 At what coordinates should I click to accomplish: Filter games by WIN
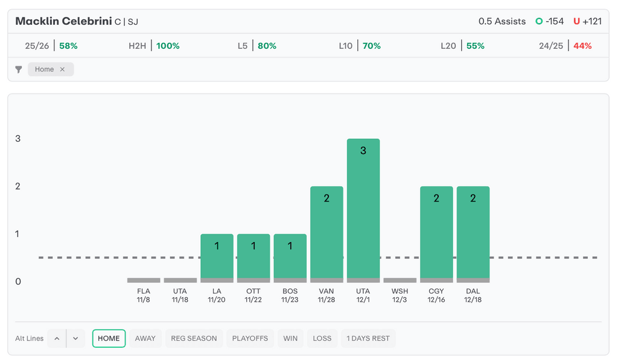tap(290, 339)
